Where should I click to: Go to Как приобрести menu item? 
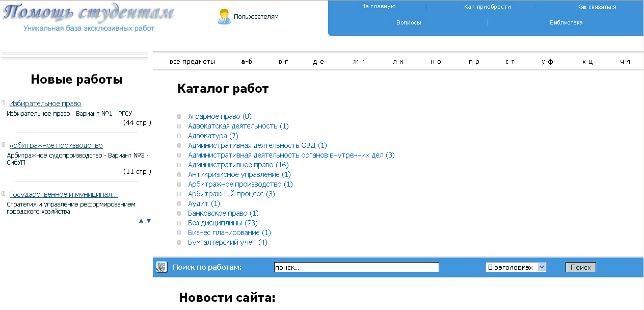(487, 7)
